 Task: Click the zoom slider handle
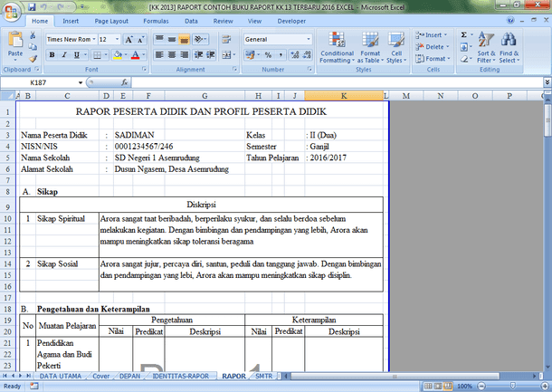[513, 386]
